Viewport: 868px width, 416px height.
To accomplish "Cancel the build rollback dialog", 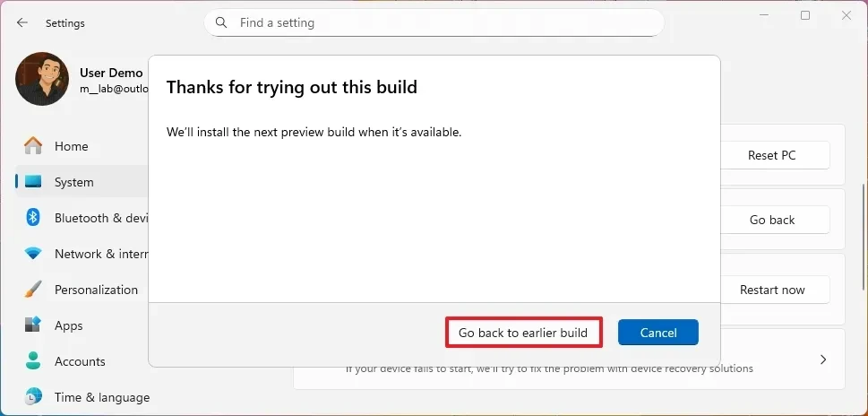I will (657, 333).
